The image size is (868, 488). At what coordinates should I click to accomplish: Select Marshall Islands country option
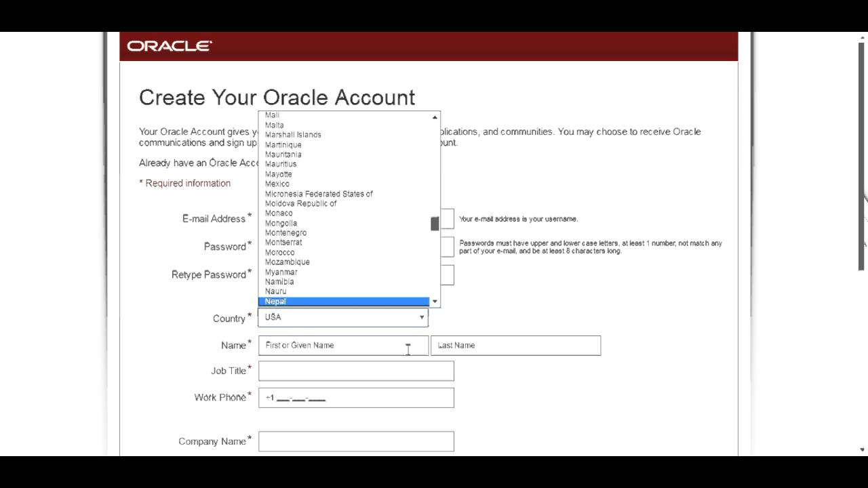(344, 134)
